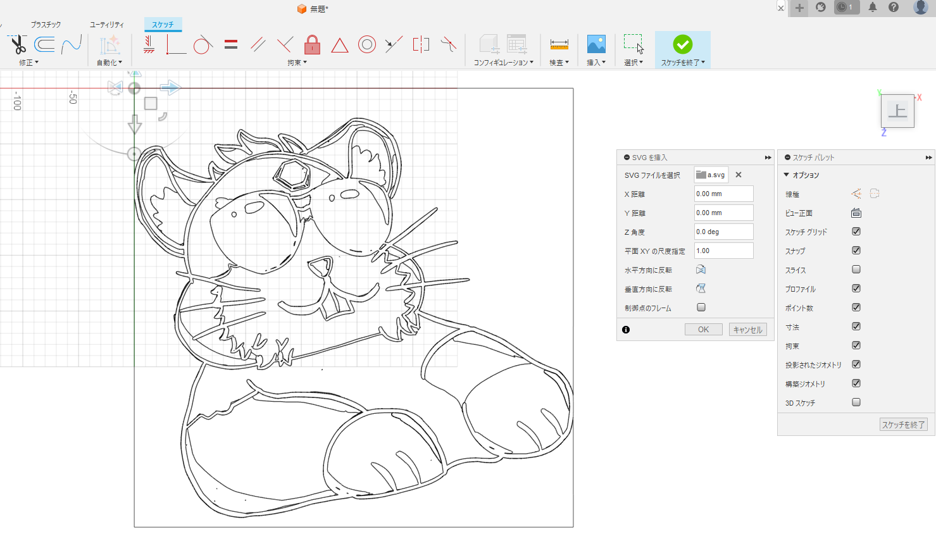This screenshot has height=560, width=936.
Task: Apply the Coincident constraint
Action: (x=176, y=44)
